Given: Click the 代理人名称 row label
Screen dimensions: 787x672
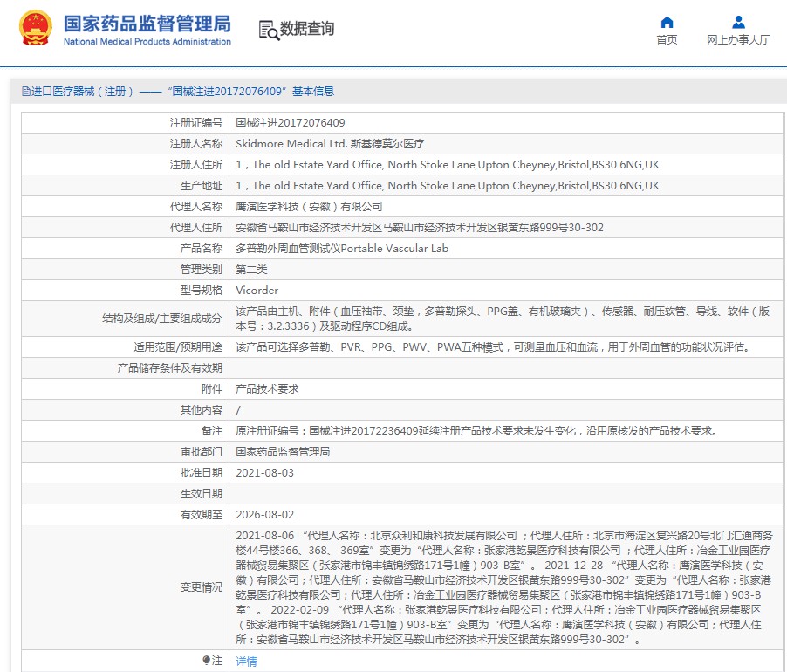Looking at the screenshot, I should click(x=195, y=207).
